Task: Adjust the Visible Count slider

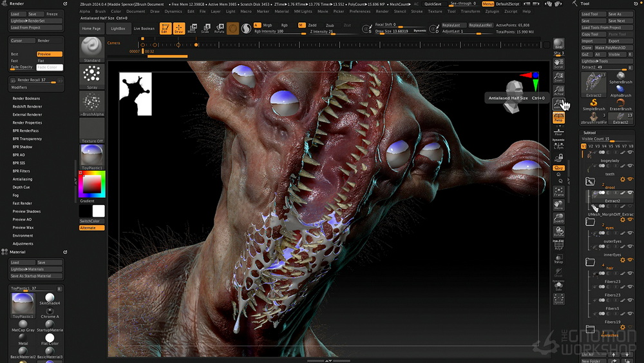Action: [x=607, y=139]
